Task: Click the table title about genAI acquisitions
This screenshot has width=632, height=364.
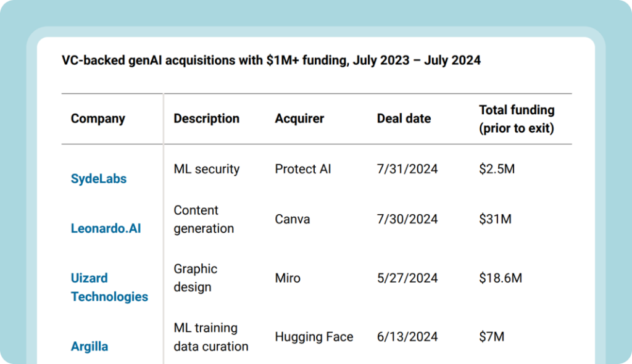Action: click(271, 60)
